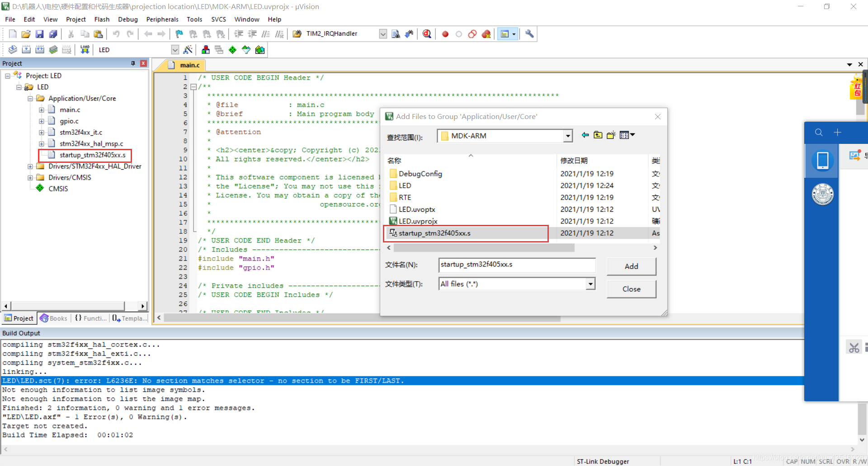Switch to the Functions tab

[x=91, y=318]
